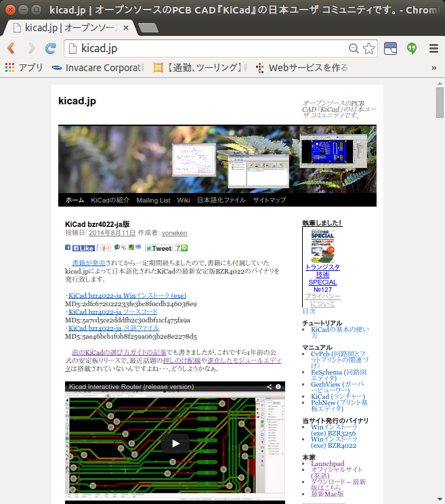
Task: Click the browser back arrow
Action: click(12, 48)
